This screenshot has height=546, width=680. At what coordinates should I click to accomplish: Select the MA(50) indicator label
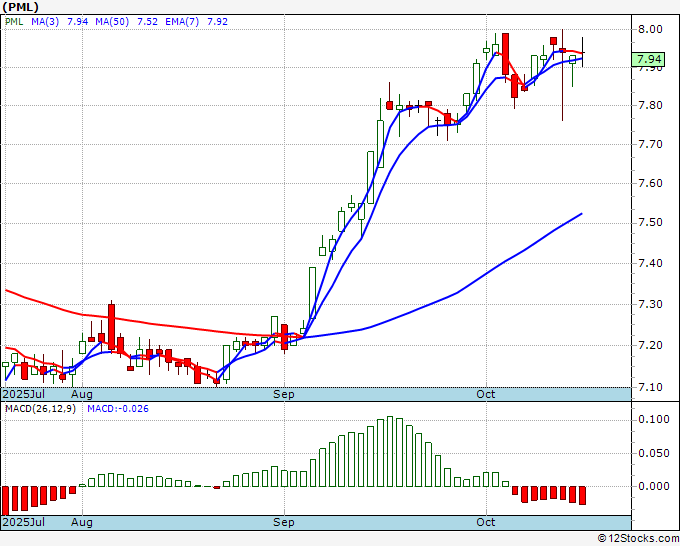coord(112,22)
